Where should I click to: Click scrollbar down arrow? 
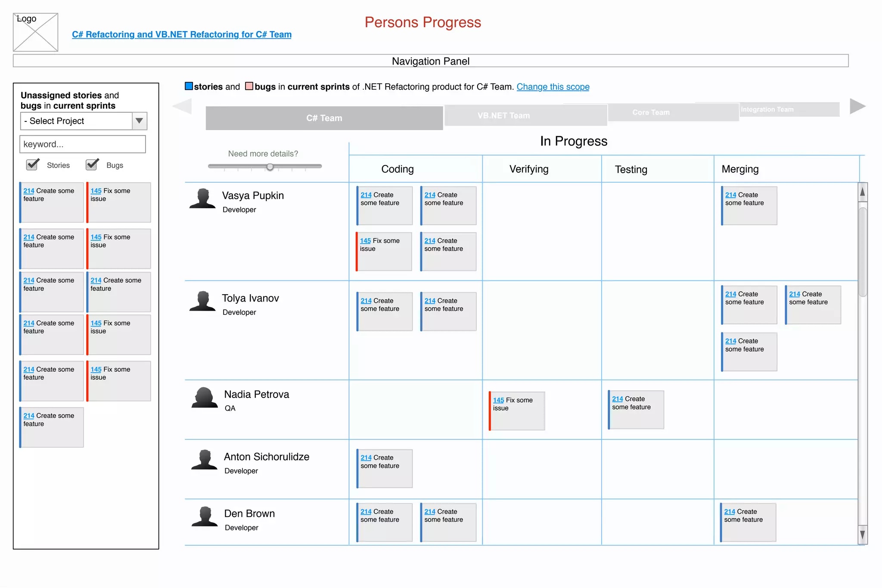click(x=862, y=535)
